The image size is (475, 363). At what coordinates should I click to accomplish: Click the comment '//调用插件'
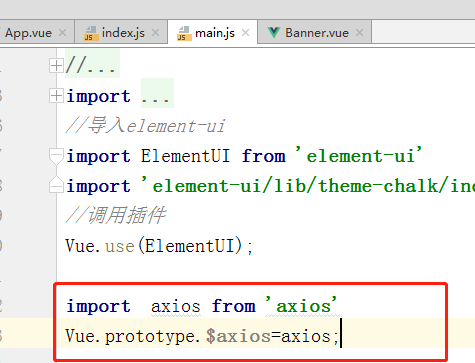pos(115,215)
